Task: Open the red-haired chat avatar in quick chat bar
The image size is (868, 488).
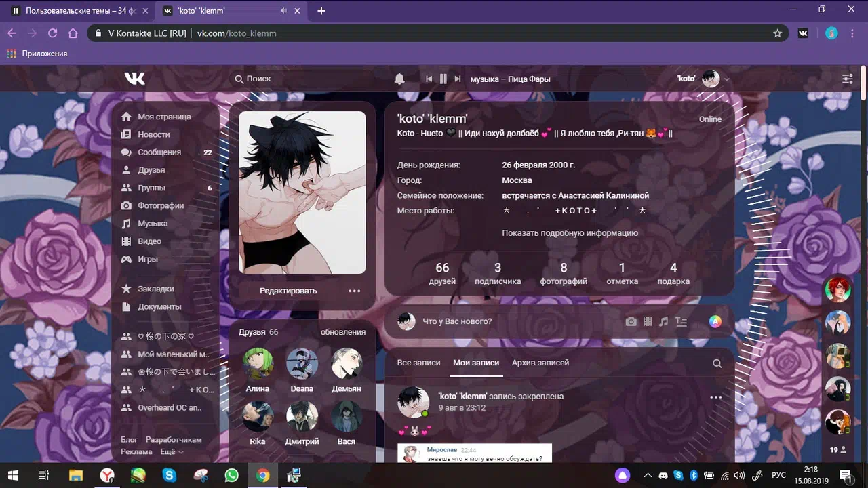Action: tap(838, 289)
